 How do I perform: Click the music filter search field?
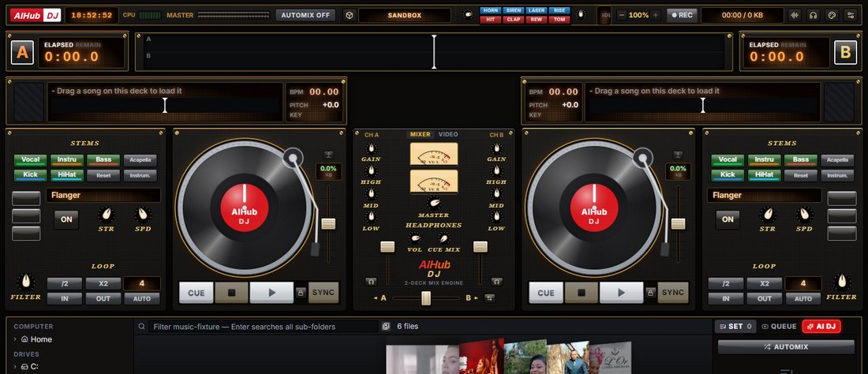coord(264,327)
